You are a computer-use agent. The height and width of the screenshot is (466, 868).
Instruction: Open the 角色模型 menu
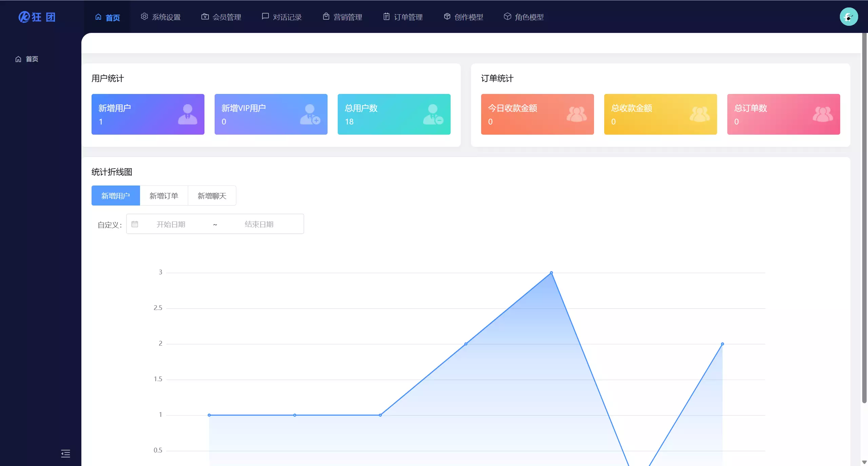pyautogui.click(x=524, y=17)
